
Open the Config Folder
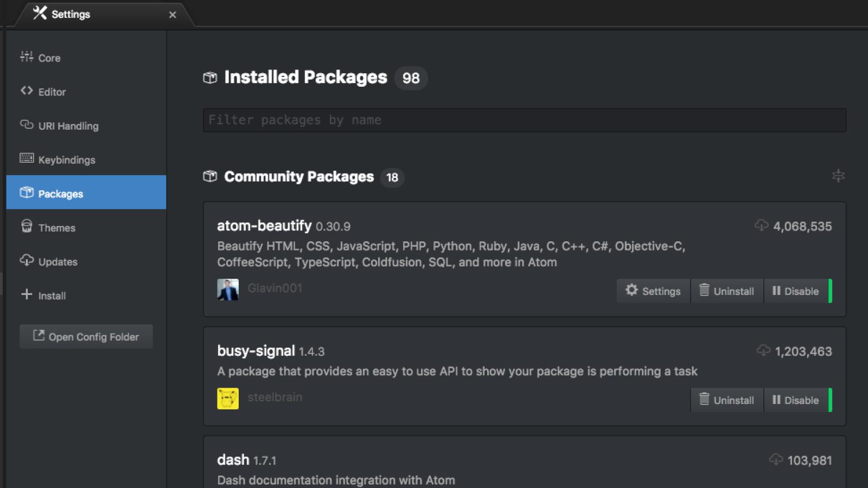coord(86,336)
